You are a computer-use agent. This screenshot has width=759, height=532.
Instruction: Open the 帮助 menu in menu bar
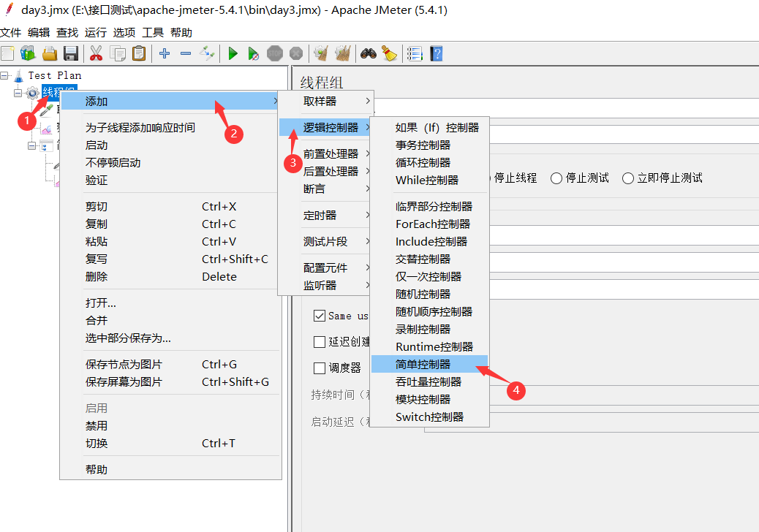click(181, 32)
